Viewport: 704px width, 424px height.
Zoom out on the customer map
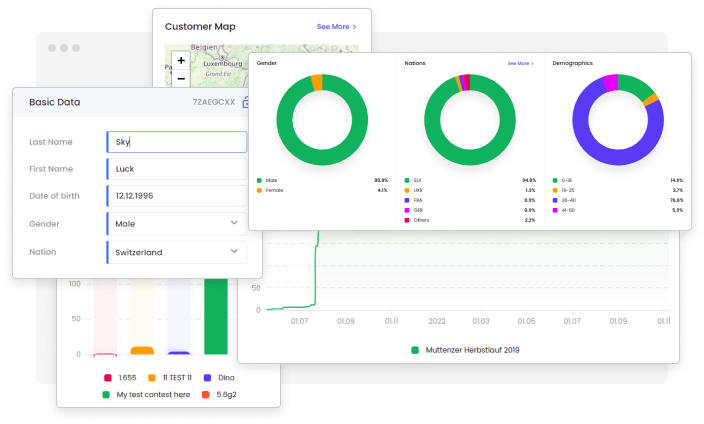pyautogui.click(x=180, y=78)
